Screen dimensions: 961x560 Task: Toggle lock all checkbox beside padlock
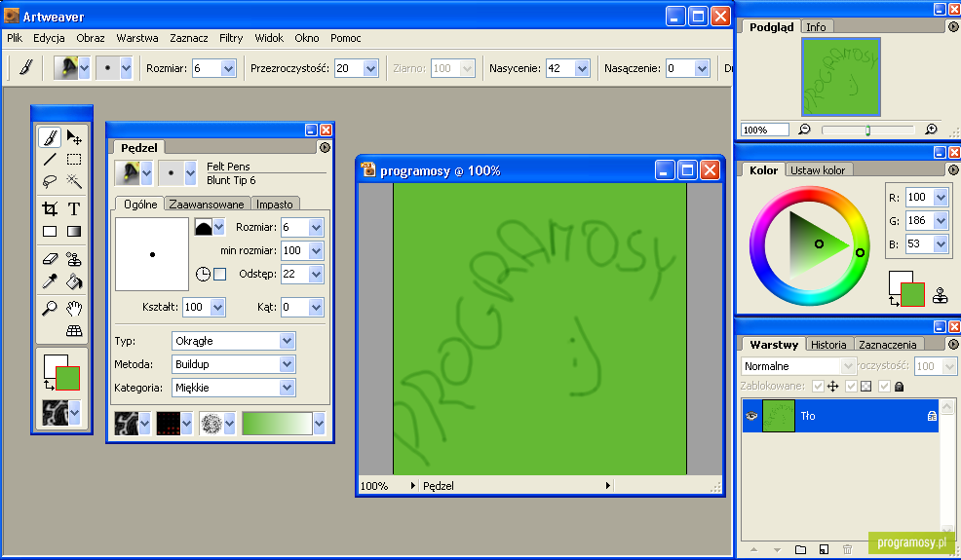coord(884,386)
